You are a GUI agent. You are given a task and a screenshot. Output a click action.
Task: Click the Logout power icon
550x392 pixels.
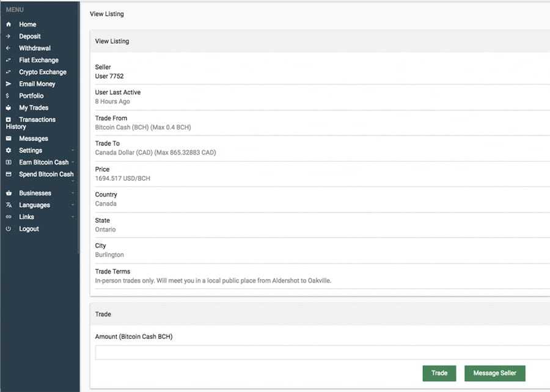click(9, 229)
